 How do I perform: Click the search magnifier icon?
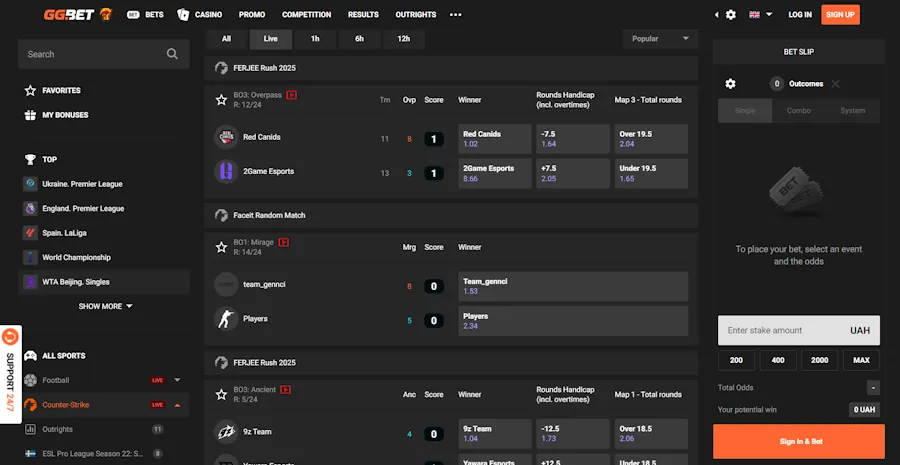[172, 54]
